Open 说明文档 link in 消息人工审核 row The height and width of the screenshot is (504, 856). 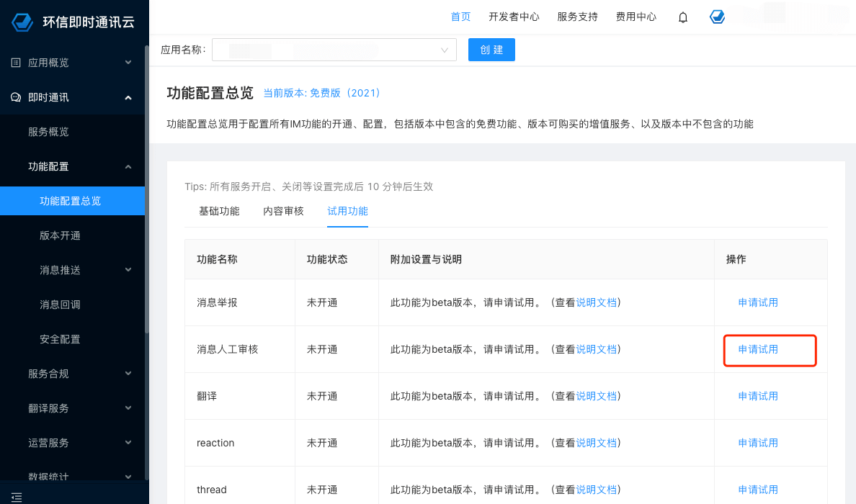(x=596, y=350)
